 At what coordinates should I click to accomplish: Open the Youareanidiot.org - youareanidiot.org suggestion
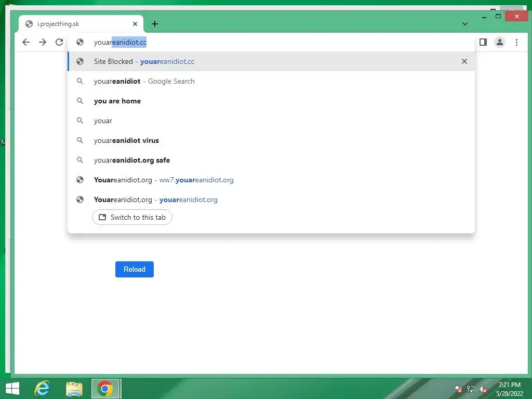271,199
